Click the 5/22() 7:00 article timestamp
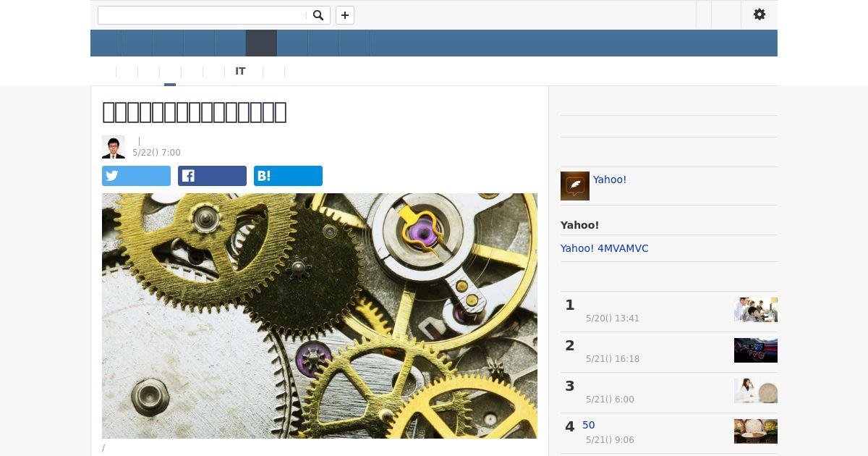The image size is (868, 456). coord(156,153)
